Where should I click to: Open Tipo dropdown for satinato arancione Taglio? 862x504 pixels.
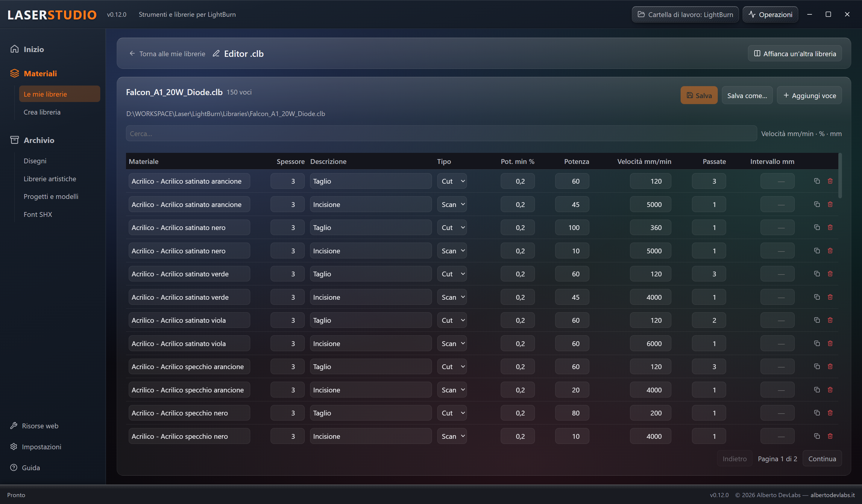coord(452,181)
